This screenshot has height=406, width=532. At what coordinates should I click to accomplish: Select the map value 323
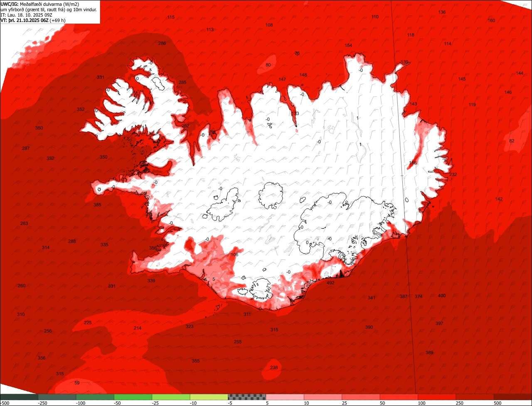(x=190, y=326)
